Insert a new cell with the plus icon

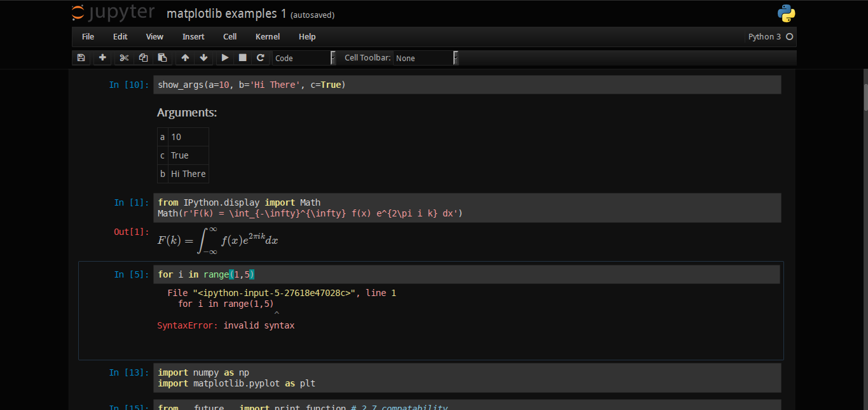coord(102,57)
